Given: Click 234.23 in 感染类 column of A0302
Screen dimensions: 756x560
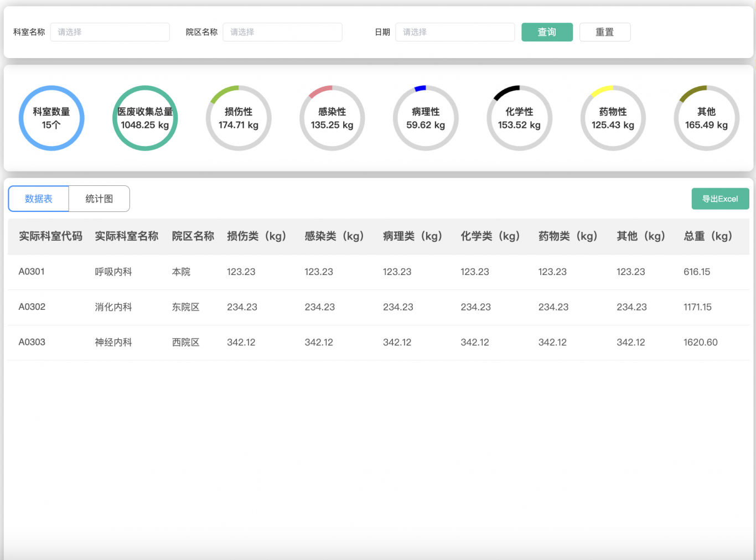Looking at the screenshot, I should (319, 307).
